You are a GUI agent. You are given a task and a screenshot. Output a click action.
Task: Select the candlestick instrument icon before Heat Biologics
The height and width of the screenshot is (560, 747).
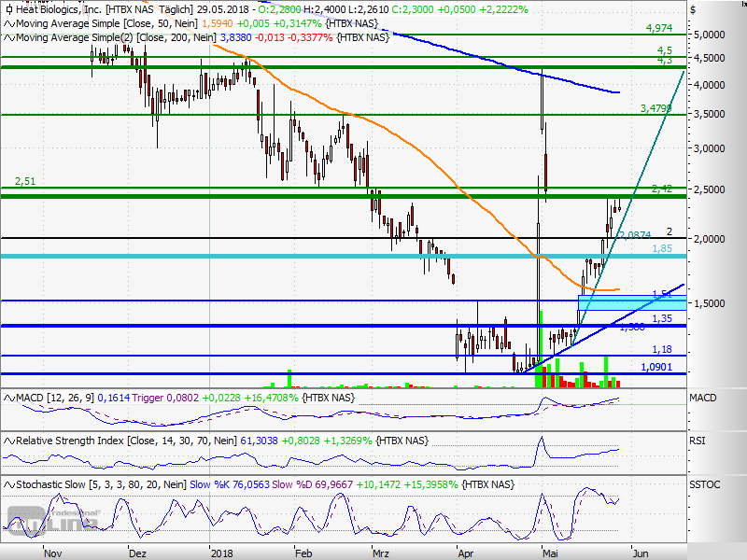point(7,10)
